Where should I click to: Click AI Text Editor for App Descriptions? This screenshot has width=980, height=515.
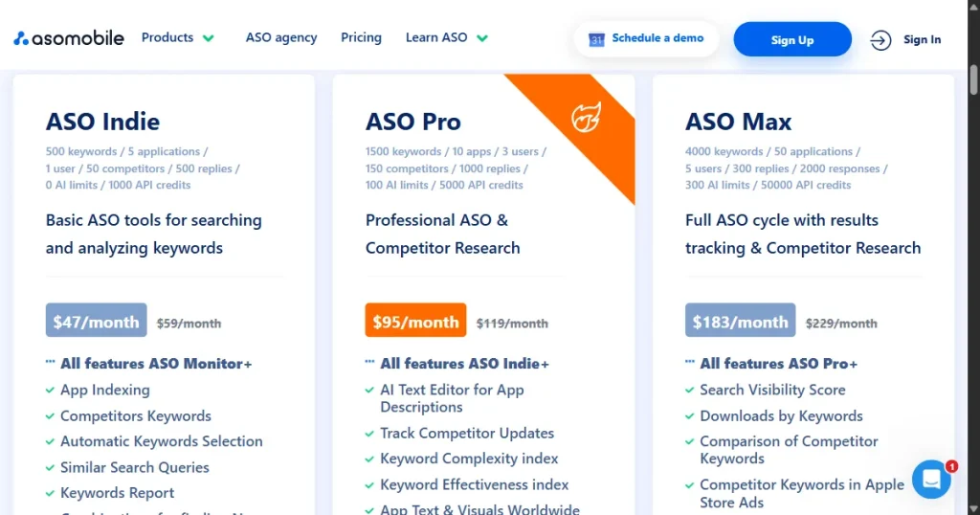point(452,398)
